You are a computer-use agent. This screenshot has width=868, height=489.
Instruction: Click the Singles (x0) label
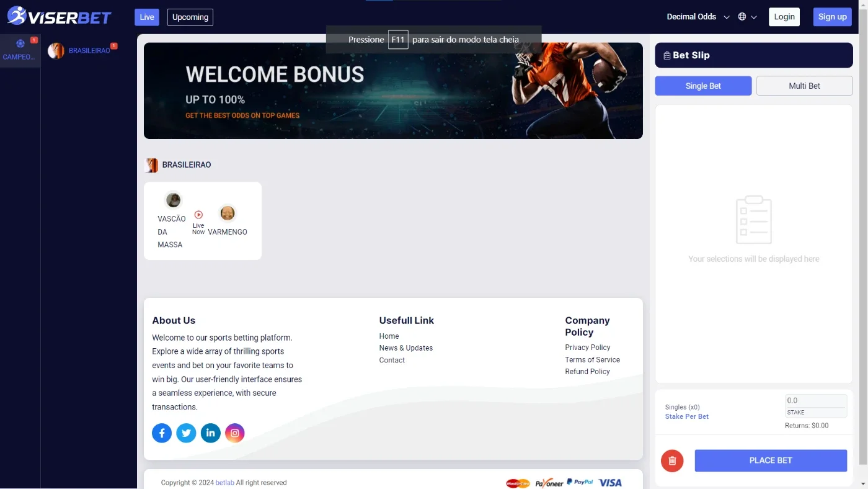683,407
